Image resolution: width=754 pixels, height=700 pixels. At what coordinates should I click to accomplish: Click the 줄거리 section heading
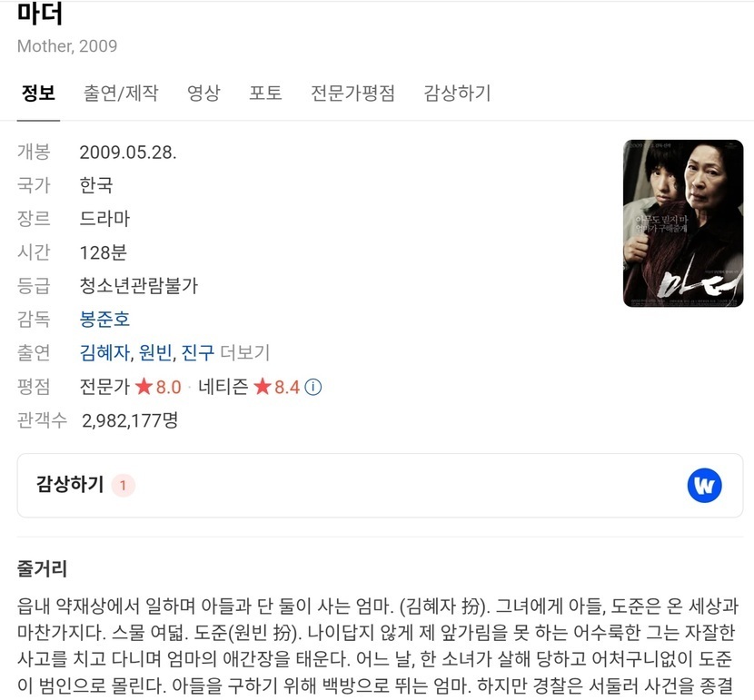click(43, 568)
